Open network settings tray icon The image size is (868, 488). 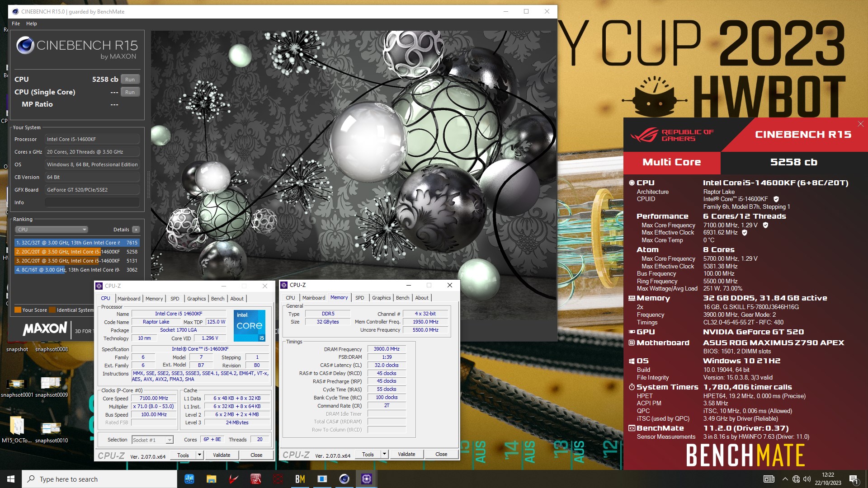[x=796, y=479]
